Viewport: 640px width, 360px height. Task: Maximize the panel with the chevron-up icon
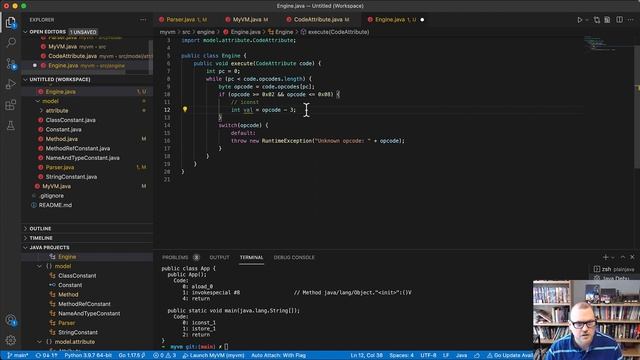[x=622, y=257]
